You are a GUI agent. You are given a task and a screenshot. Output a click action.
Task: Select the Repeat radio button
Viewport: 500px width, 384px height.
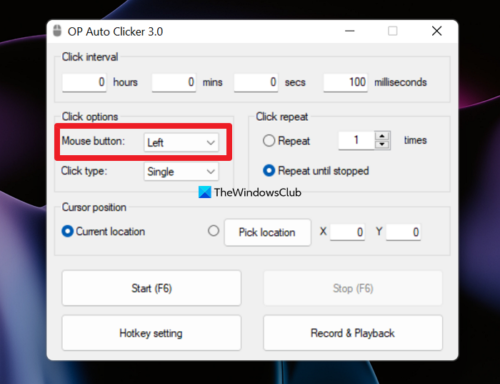pos(269,141)
